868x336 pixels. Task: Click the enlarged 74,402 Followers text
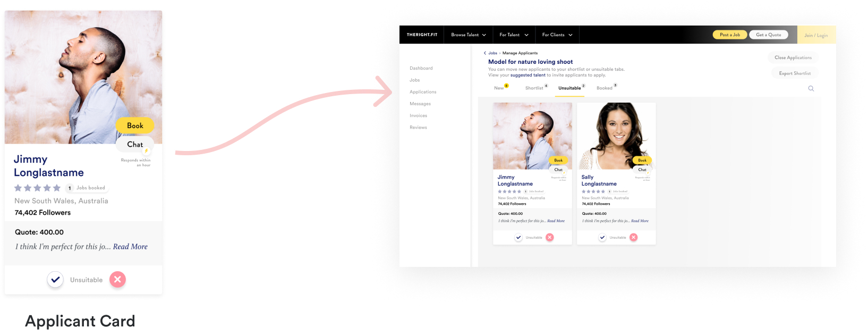(x=42, y=213)
